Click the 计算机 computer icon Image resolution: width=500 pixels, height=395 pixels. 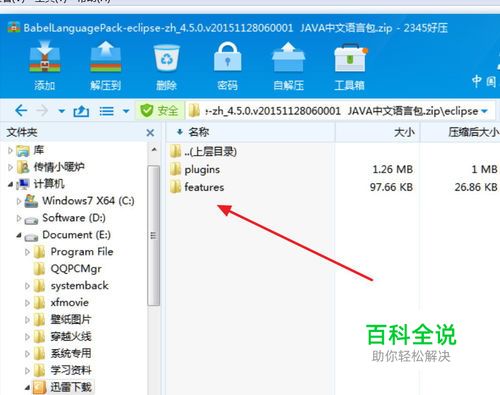(x=23, y=184)
